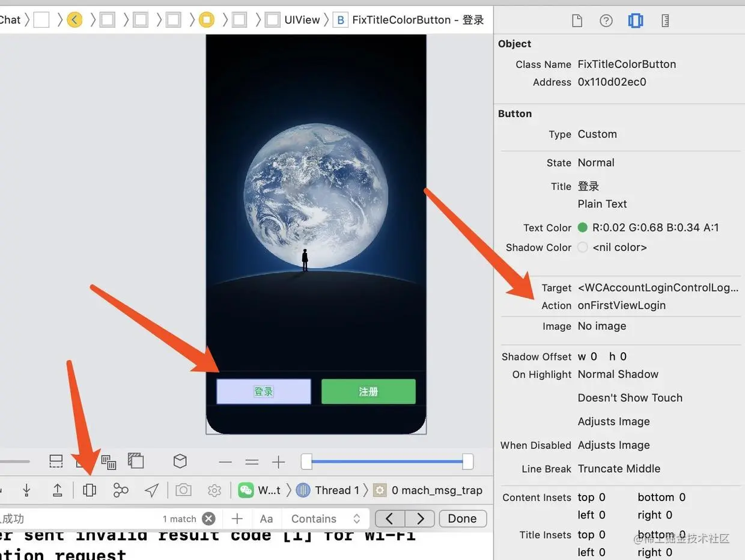Image resolution: width=745 pixels, height=560 pixels.
Task: Click the R:0.02 G:0.68 B:0.34 A:1 value
Action: click(x=655, y=227)
